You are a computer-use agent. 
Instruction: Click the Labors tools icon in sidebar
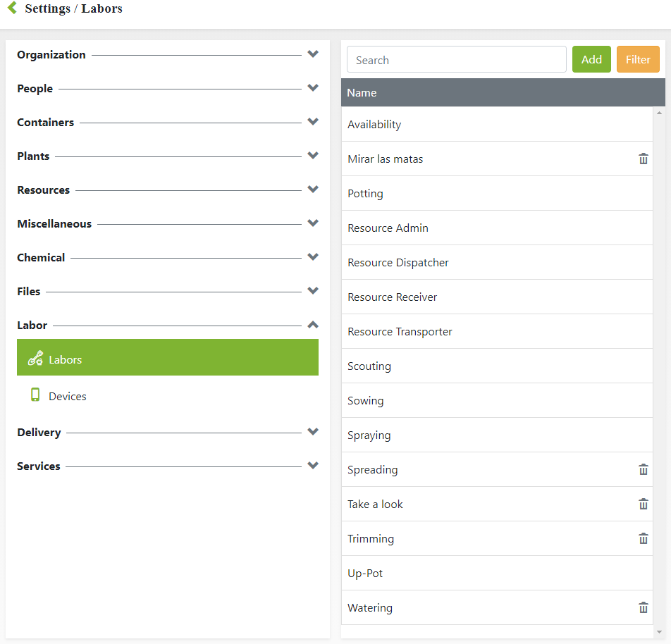tap(35, 359)
